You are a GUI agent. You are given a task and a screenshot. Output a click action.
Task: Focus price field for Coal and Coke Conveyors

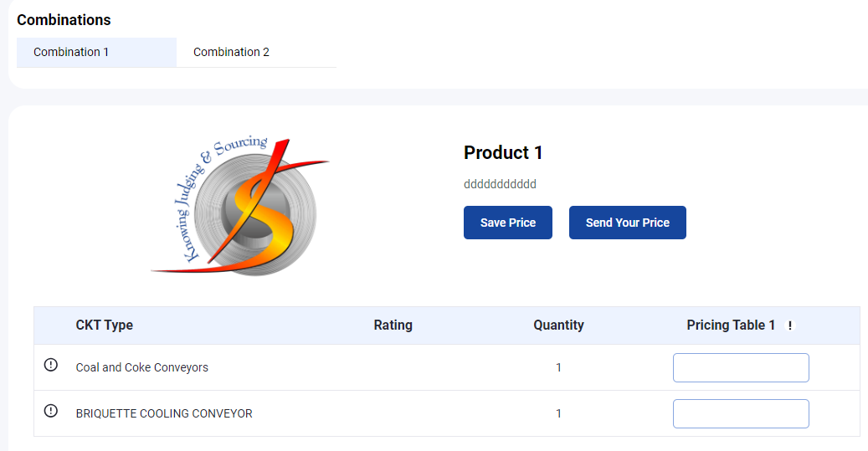click(741, 367)
